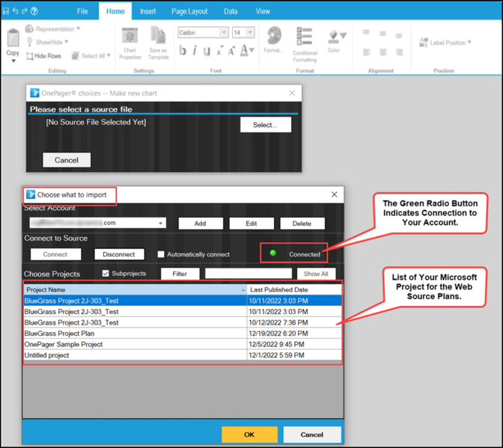
Task: Toggle bold formatting
Action: tap(183, 50)
